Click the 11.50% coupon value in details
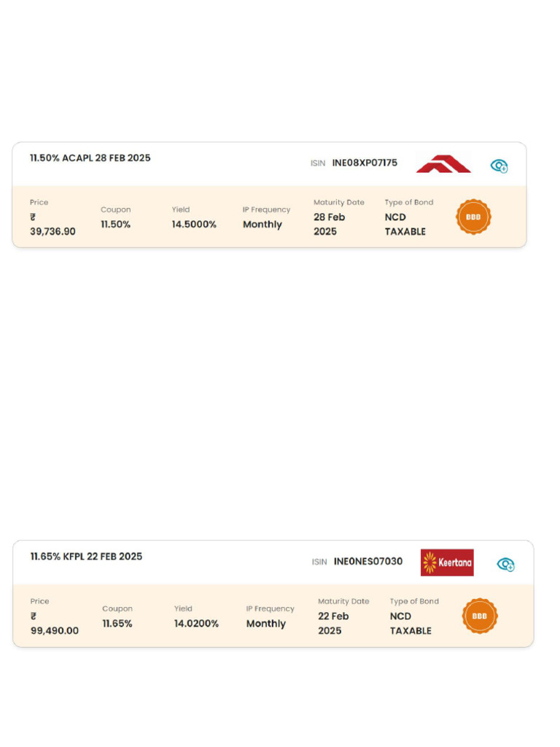This screenshot has width=560, height=747. coord(115,225)
